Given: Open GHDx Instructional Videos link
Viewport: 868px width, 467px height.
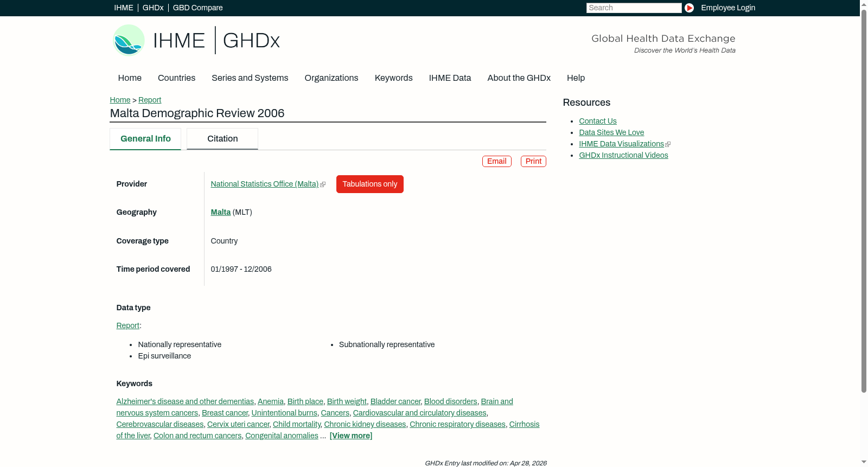Looking at the screenshot, I should click(x=623, y=155).
